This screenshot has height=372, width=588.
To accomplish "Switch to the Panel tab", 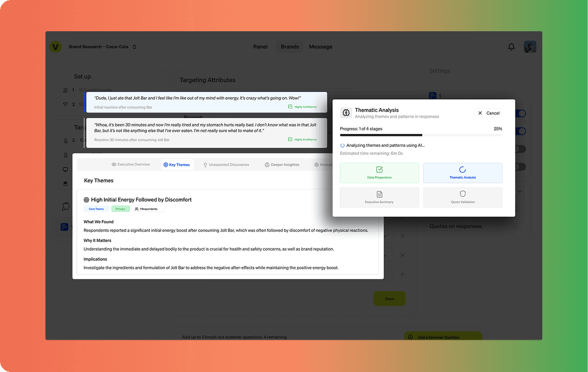I will (260, 47).
